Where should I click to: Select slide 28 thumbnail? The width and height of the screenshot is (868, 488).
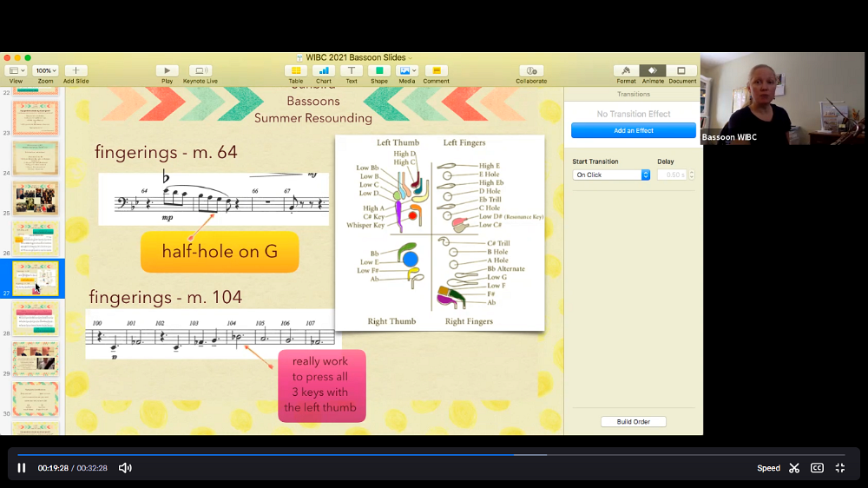[x=36, y=319]
